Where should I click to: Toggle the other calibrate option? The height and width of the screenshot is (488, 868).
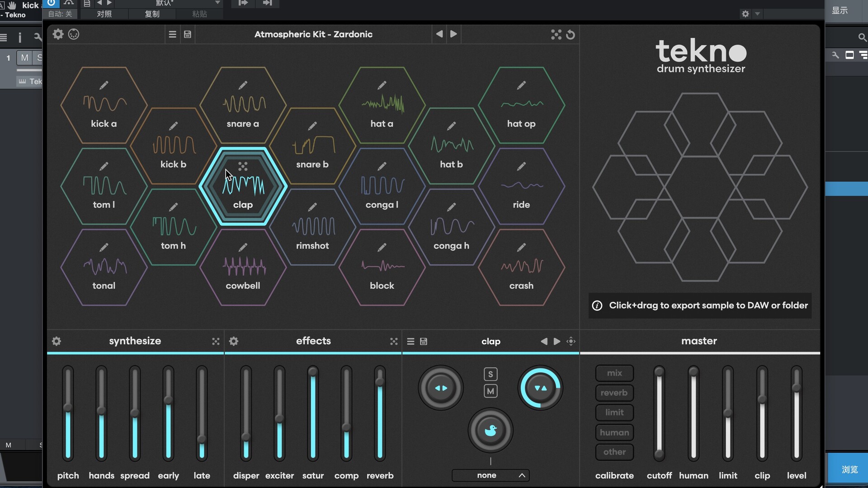(614, 452)
